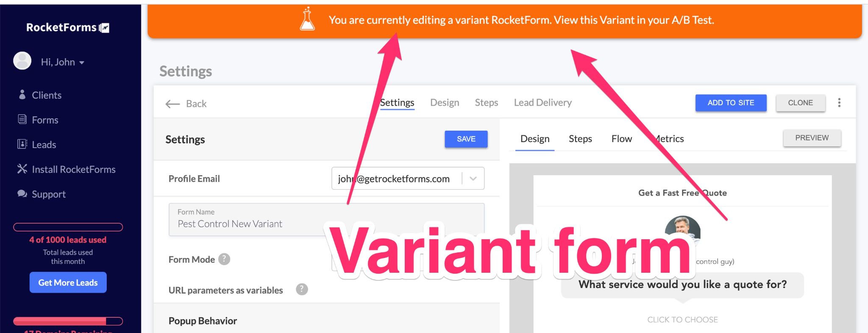Click the URL parameters help question mark
Viewport: 868px width, 333px height.
click(x=302, y=289)
